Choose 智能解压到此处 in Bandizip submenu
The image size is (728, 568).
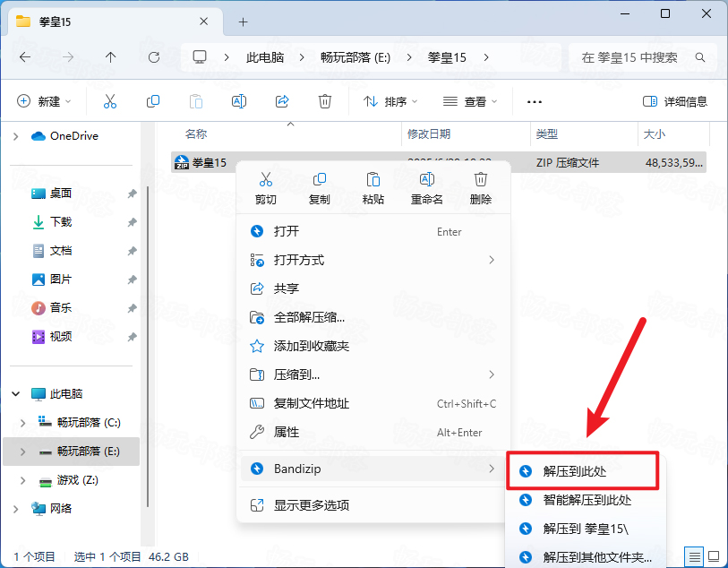point(586,500)
